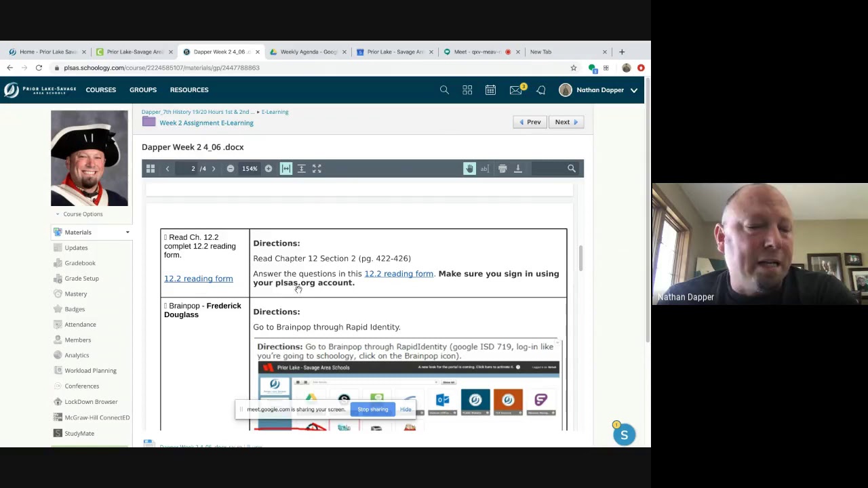This screenshot has width=868, height=488.
Task: Expand the Course Options dropdown
Action: [79, 214]
